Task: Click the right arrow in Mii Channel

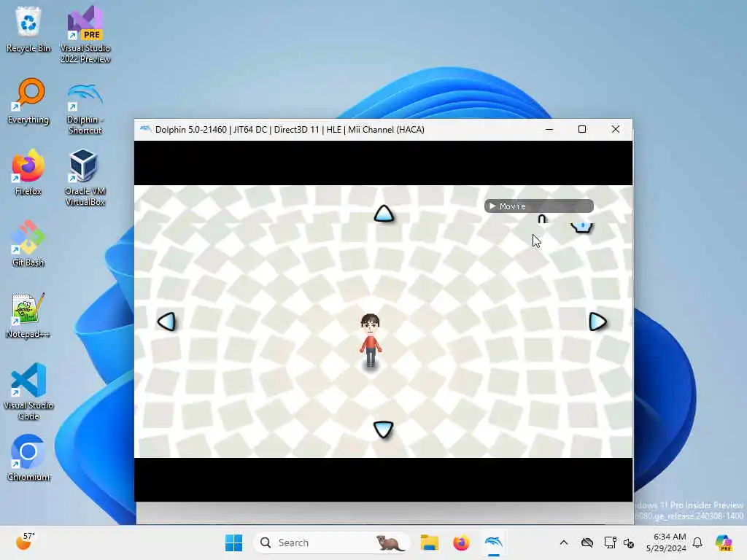Action: click(597, 322)
